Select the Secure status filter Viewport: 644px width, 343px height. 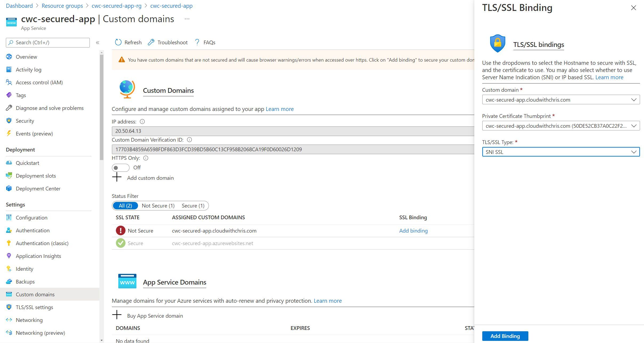point(193,205)
